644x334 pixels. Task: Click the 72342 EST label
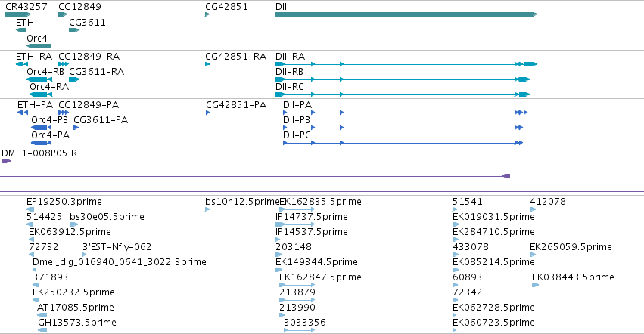click(x=468, y=292)
